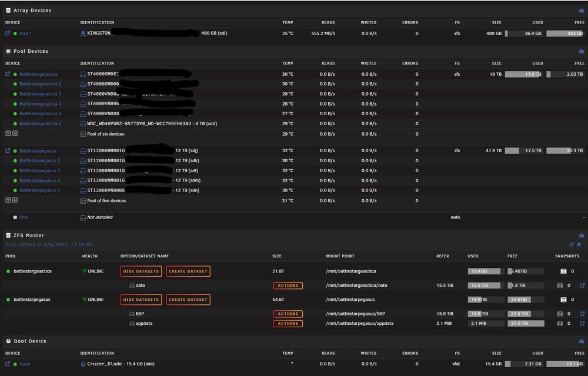This screenshot has height=376, width=588.
Task: Hide datasets for battlestargalactica
Action: pos(141,271)
